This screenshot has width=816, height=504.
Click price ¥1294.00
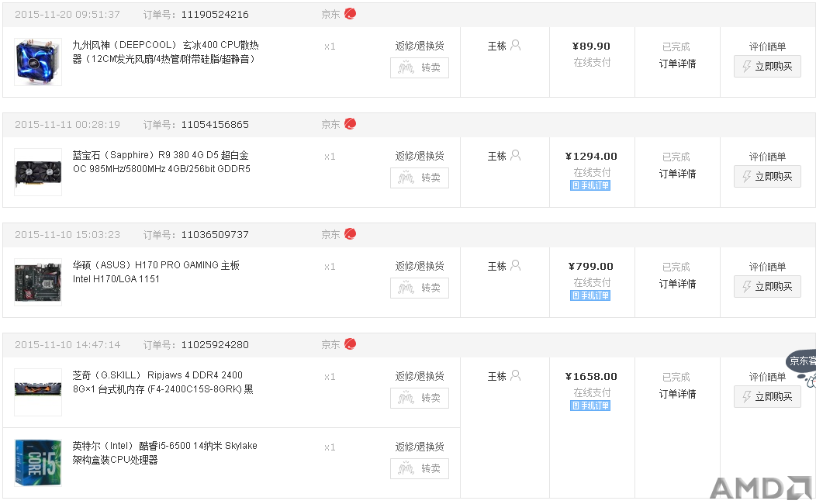(x=591, y=157)
